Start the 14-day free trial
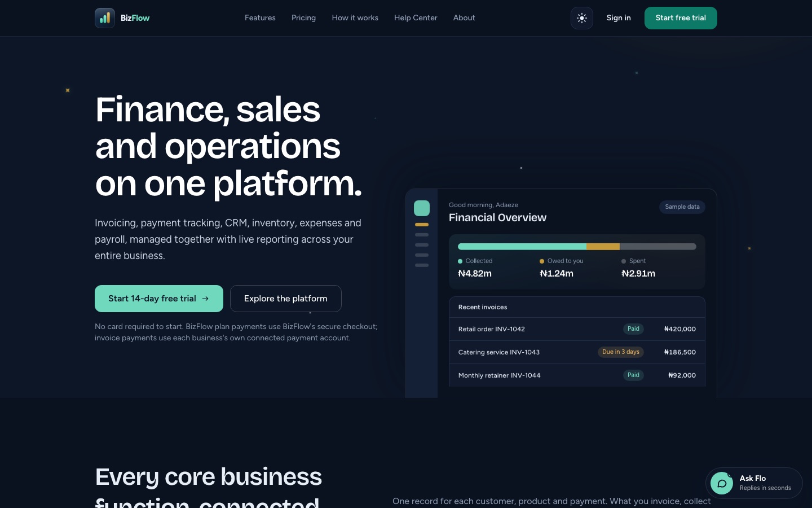Image resolution: width=812 pixels, height=508 pixels. coord(159,299)
